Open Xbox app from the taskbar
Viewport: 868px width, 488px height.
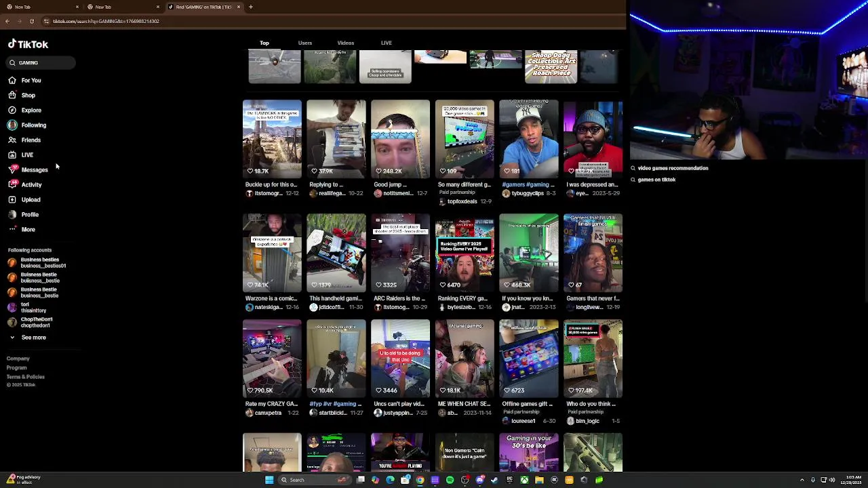524,480
